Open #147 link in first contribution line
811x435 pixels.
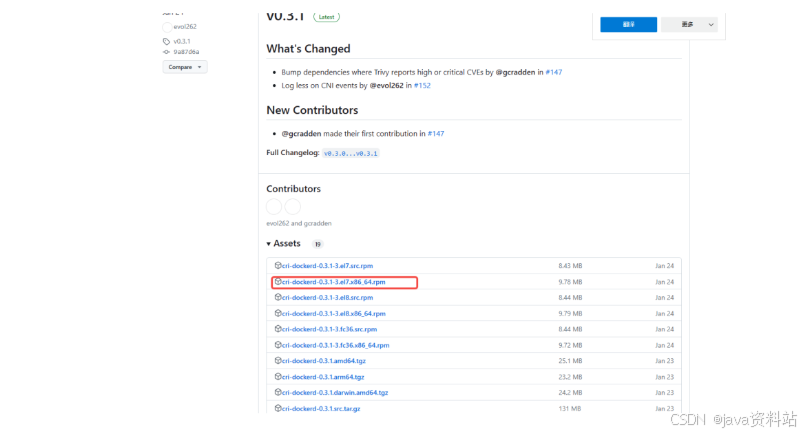435,133
